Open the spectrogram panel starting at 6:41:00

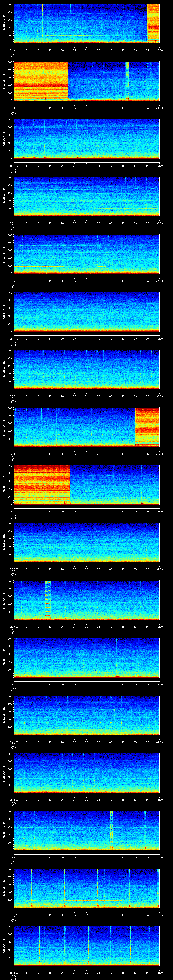click(86, 715)
